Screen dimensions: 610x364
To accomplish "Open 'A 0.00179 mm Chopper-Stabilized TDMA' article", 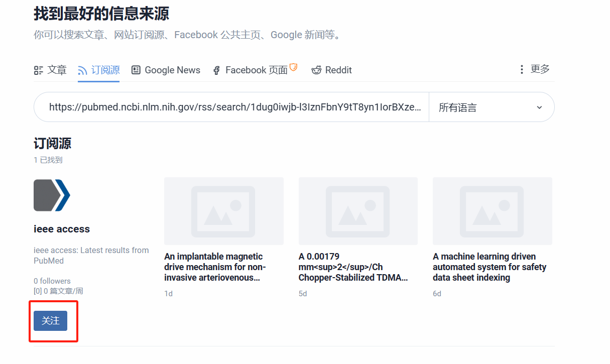I will 353,267.
